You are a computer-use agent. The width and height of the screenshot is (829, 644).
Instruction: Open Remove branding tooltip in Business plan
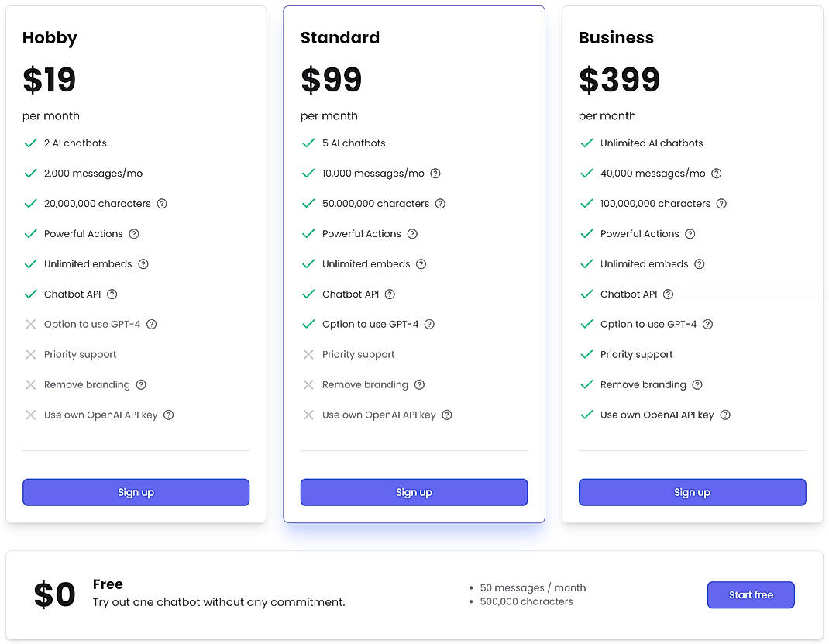point(697,384)
